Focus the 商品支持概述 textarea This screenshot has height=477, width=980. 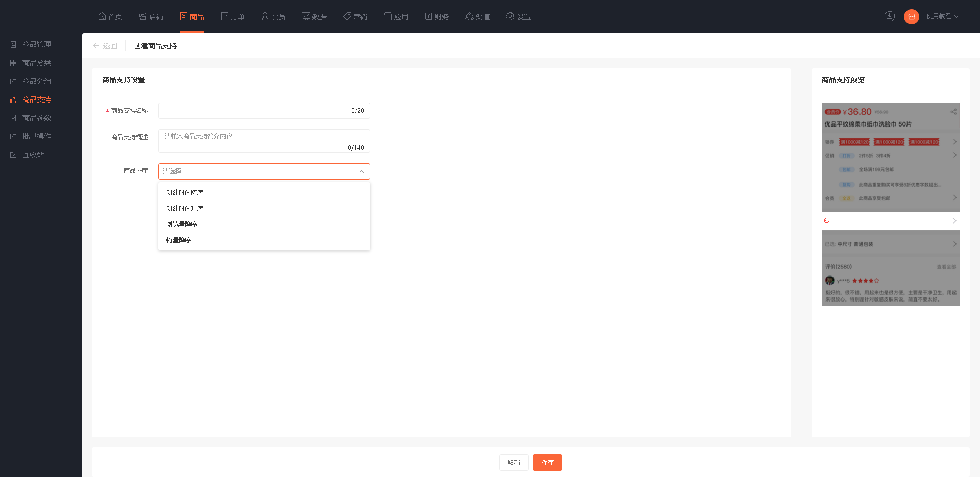tap(264, 141)
